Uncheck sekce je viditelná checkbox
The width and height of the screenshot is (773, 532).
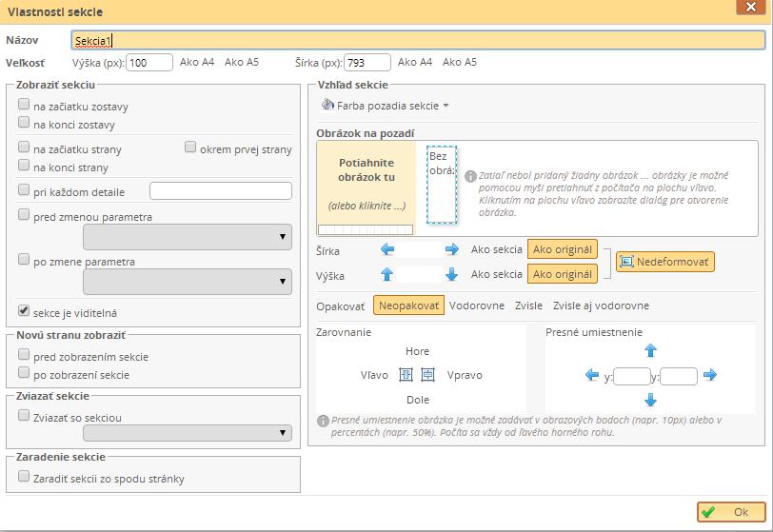(24, 310)
